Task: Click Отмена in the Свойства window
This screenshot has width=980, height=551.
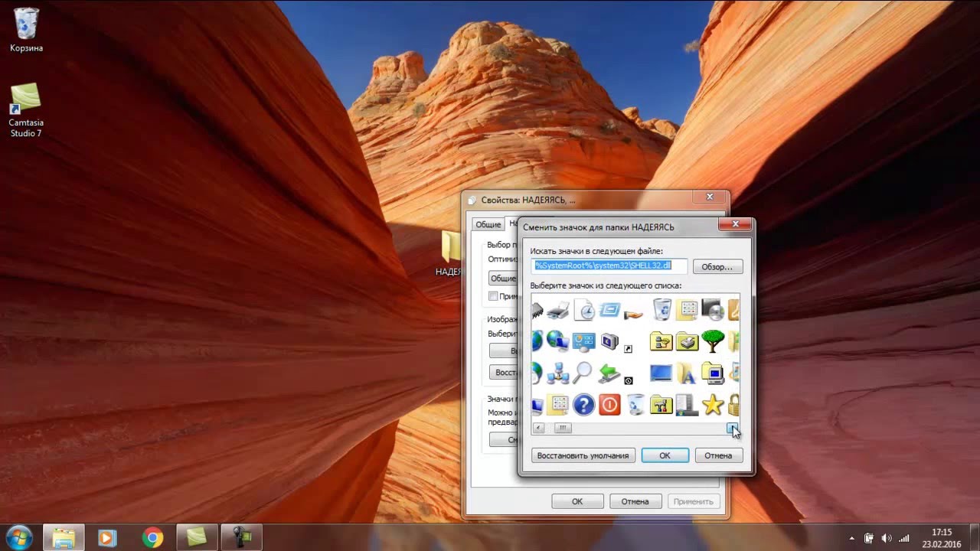Action: (x=635, y=501)
